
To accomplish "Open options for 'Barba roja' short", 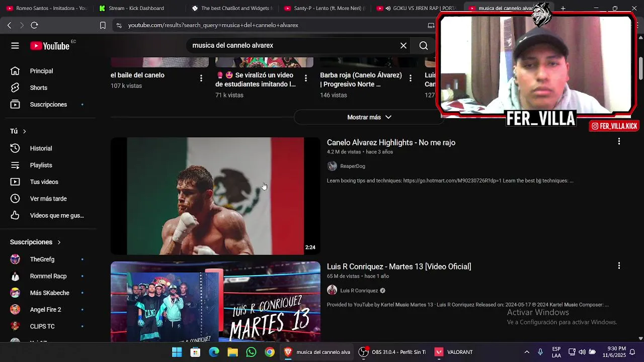I will [x=411, y=78].
